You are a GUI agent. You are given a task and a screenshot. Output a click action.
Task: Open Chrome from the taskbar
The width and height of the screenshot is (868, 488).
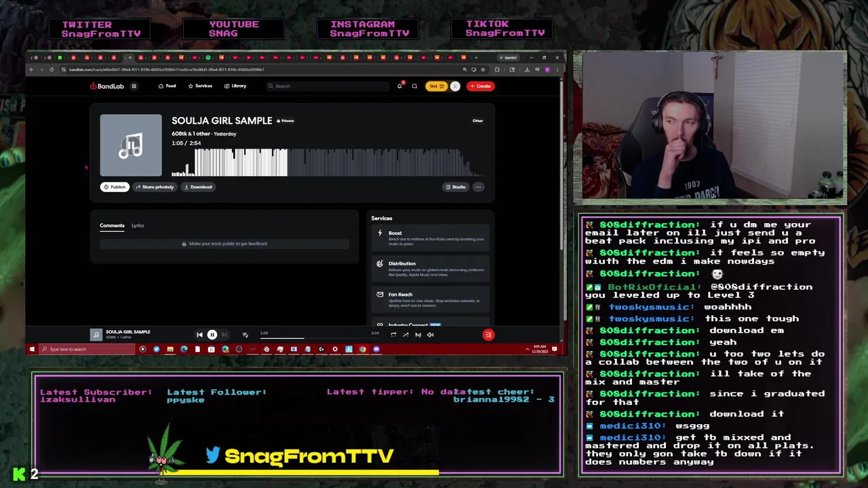click(x=363, y=349)
